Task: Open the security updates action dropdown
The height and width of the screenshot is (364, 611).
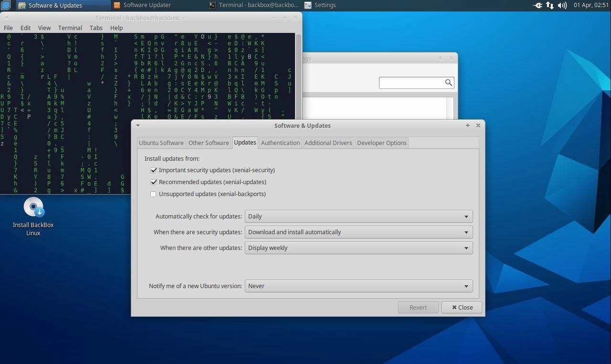Action: [x=358, y=232]
